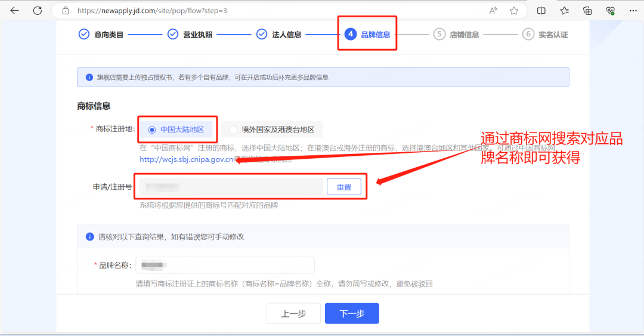Go to the 法人信息 step

tap(279, 35)
